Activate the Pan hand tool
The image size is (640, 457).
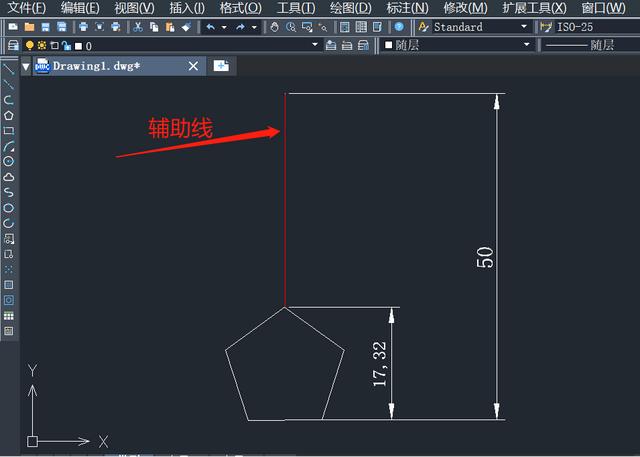tap(275, 27)
